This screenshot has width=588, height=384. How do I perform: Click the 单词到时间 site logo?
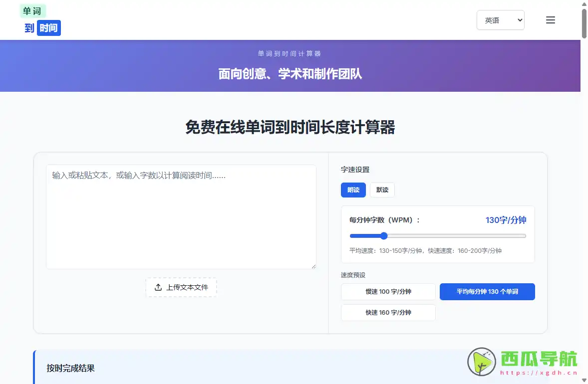pyautogui.click(x=40, y=20)
